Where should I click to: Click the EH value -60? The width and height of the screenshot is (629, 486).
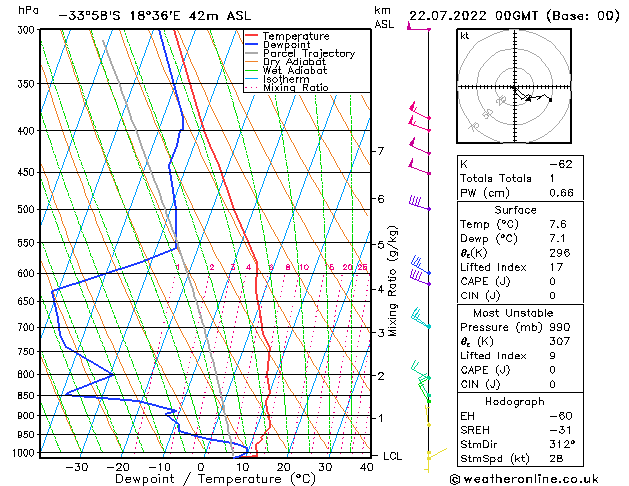[561, 416]
